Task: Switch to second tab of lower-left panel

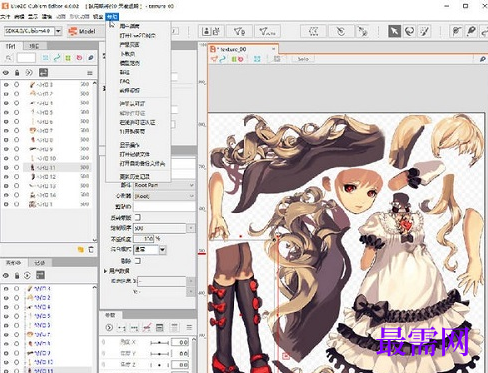Action: (x=40, y=263)
